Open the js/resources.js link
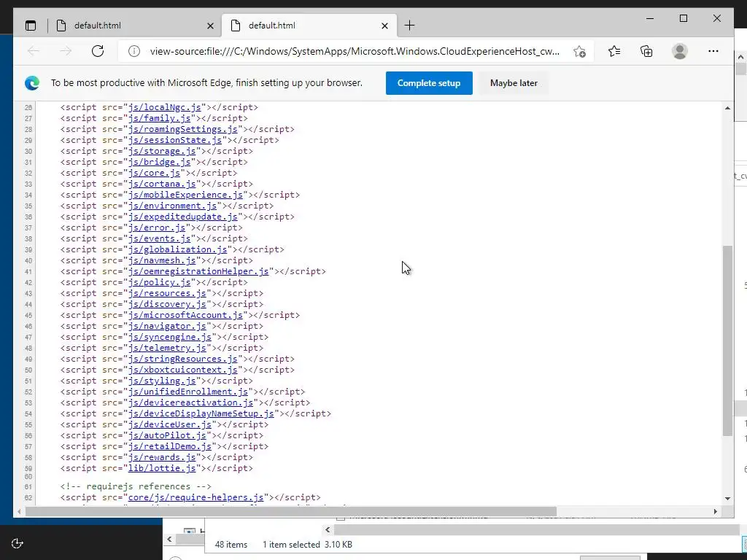The height and width of the screenshot is (560, 747). tap(167, 293)
